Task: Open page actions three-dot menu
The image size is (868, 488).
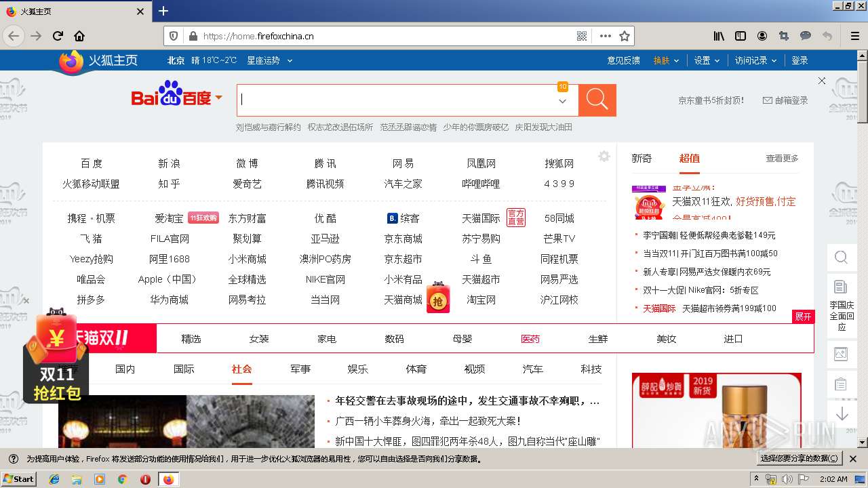Action: click(x=606, y=36)
